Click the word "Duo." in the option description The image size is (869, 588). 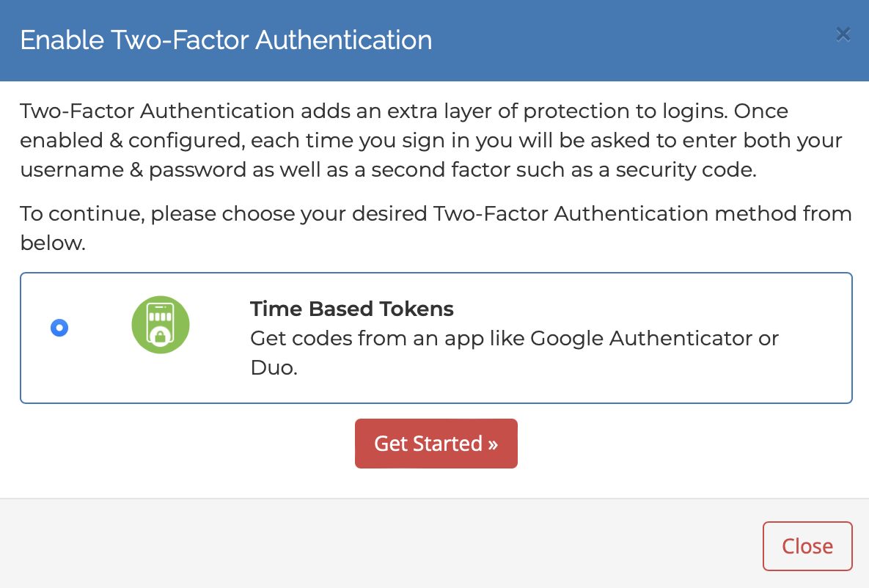pos(274,367)
